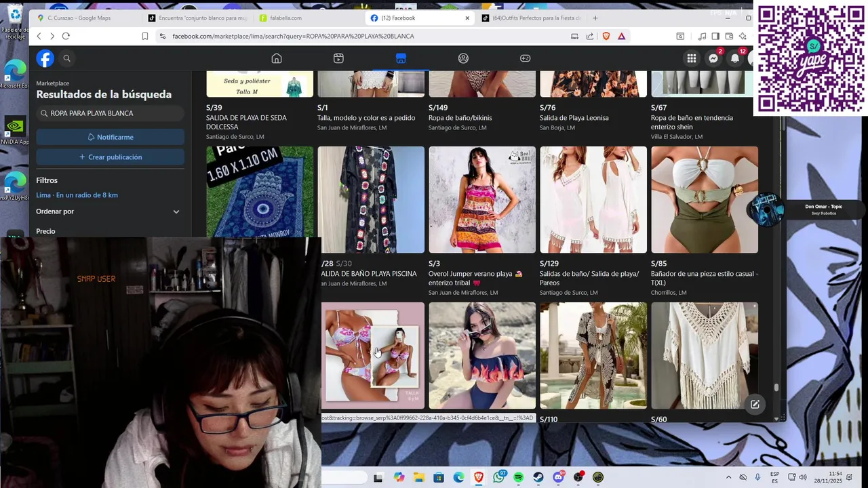Click the taskbar microphone icon
The image size is (868, 488).
click(x=757, y=477)
